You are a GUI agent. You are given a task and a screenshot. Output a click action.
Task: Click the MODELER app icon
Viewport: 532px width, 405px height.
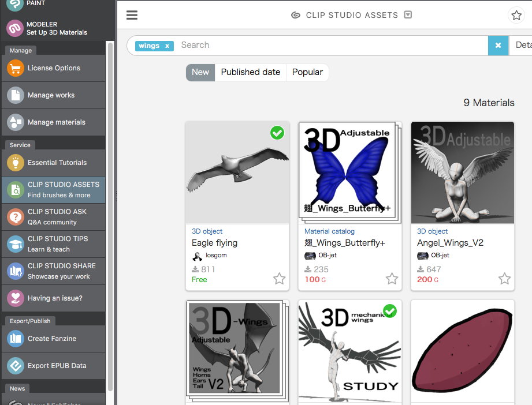[15, 28]
